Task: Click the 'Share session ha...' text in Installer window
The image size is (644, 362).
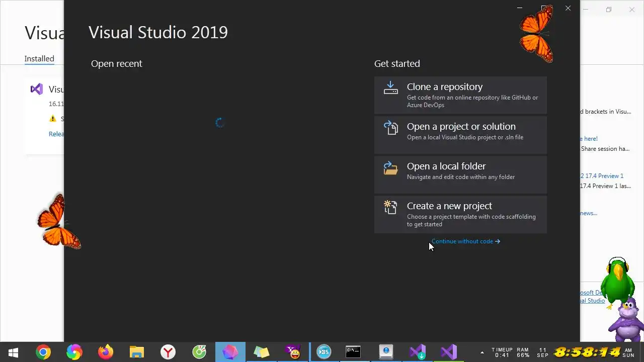Action: 605,149
